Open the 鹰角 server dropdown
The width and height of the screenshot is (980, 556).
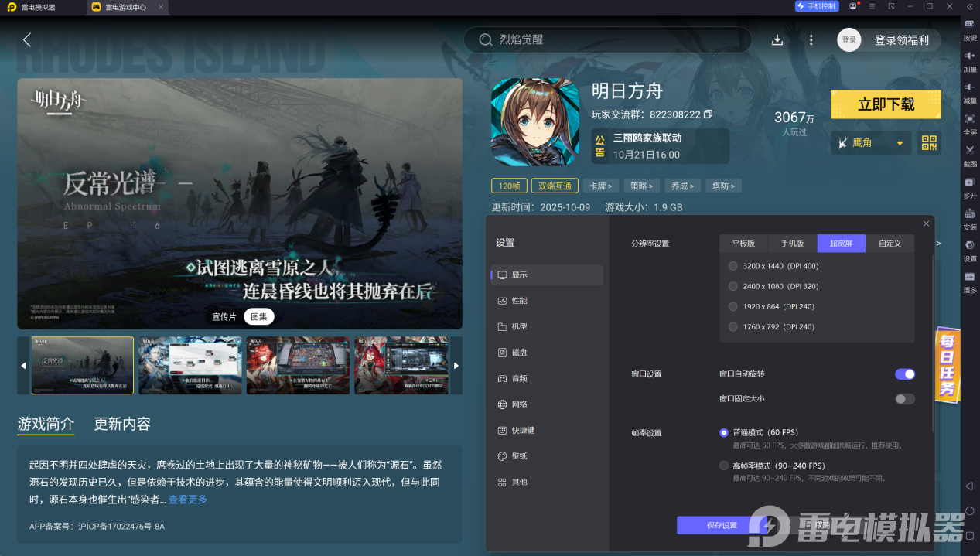870,143
